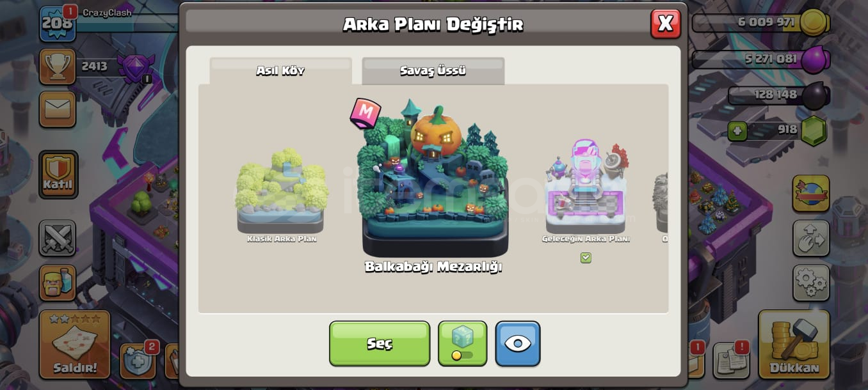This screenshot has height=390, width=868.
Task: Preview scenery with the blue eye button
Action: coord(518,343)
